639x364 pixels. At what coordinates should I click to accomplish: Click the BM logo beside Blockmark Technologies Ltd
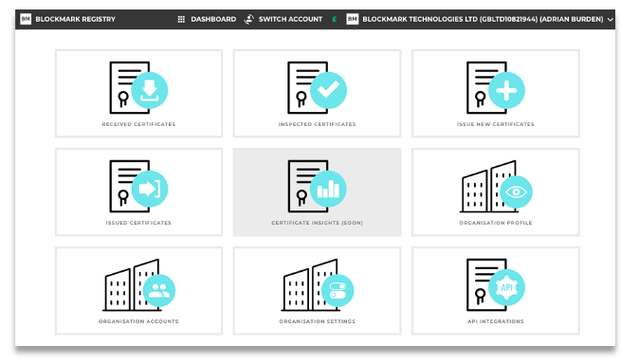coord(353,19)
